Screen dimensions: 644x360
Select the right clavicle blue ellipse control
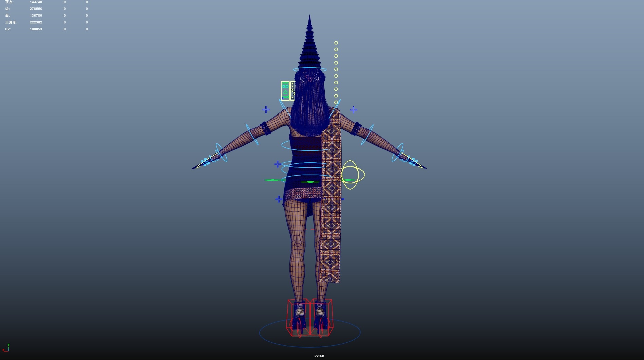tap(335, 108)
